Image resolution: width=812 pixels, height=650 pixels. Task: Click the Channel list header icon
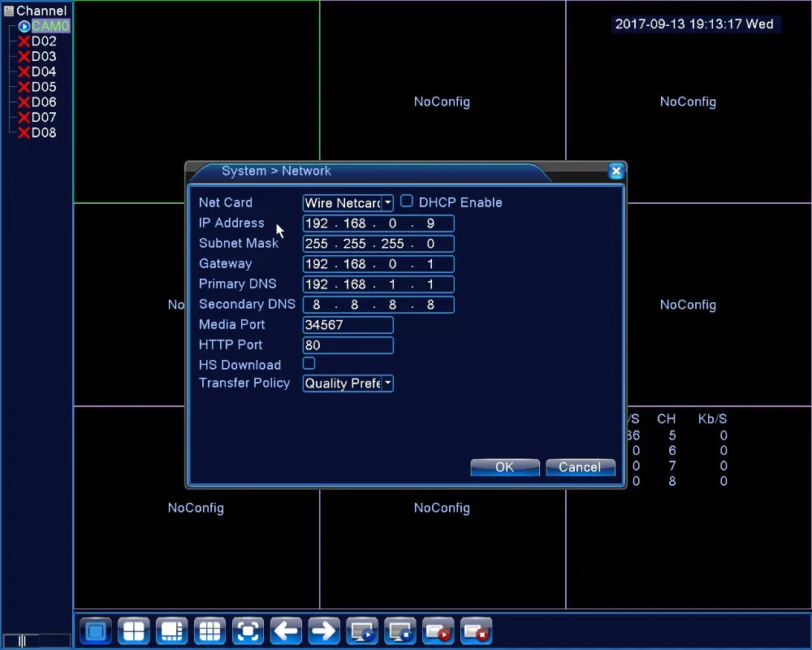click(x=8, y=11)
